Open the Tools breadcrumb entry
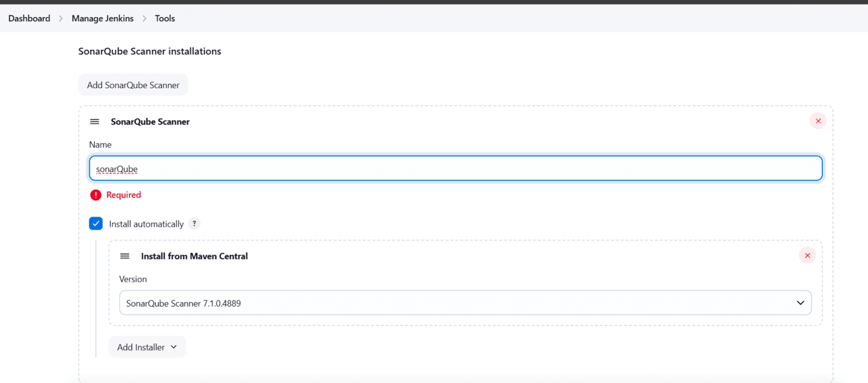The height and width of the screenshot is (383, 868). tap(164, 18)
